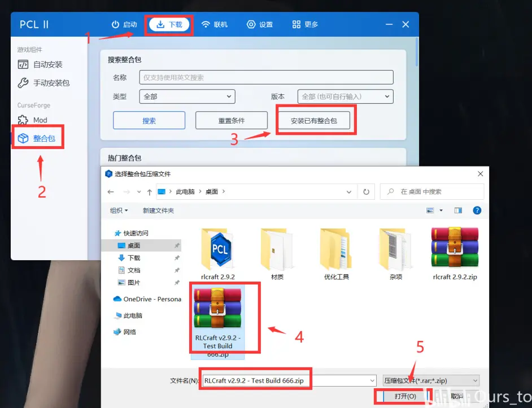
Task: Go forward in the file dialog
Action: pos(127,192)
